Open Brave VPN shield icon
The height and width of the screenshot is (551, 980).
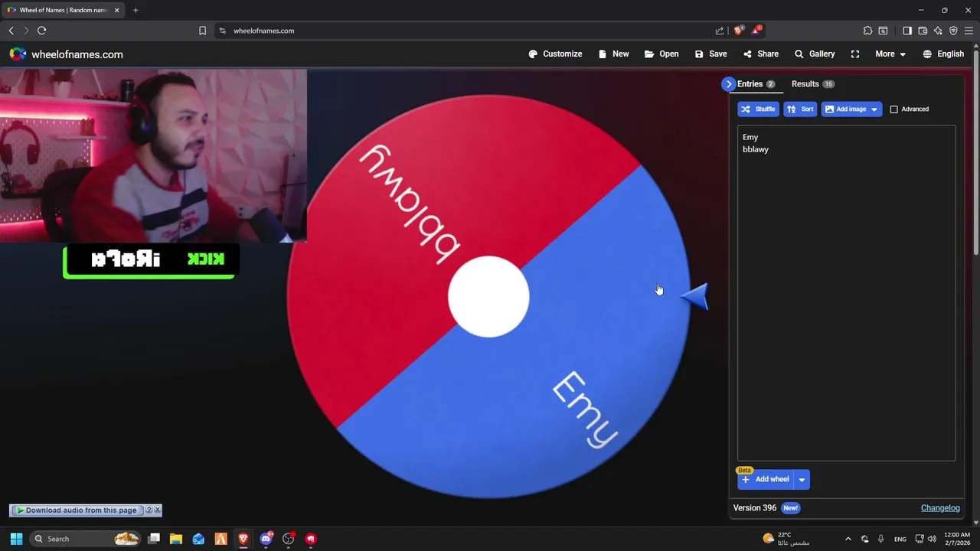click(x=953, y=31)
